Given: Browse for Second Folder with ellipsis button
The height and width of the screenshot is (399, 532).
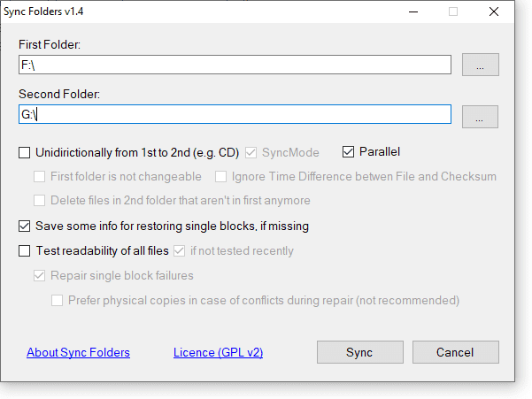Looking at the screenshot, I should pyautogui.click(x=480, y=116).
